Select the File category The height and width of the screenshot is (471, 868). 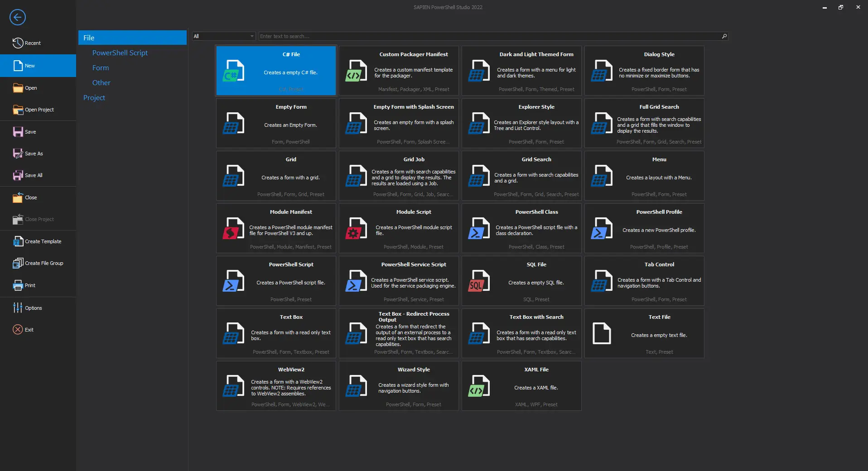pos(132,38)
